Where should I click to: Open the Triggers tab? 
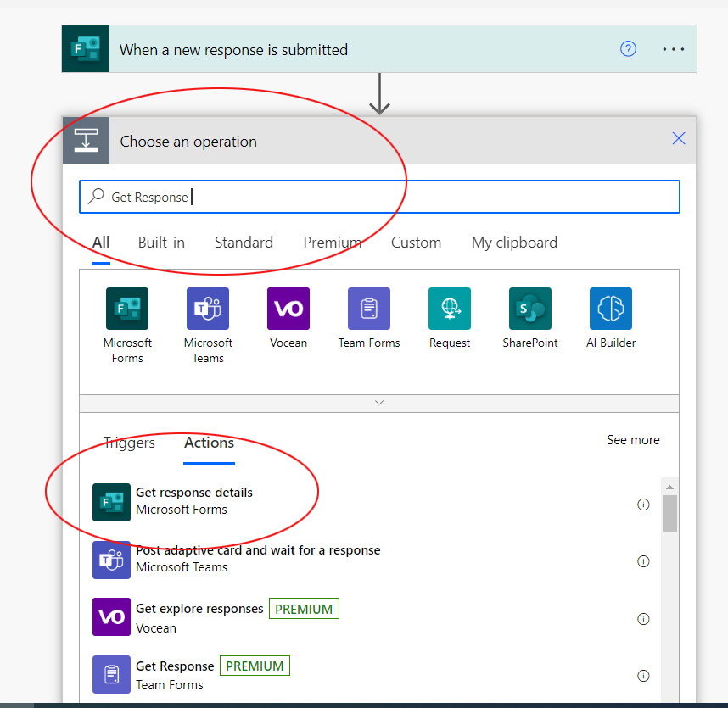[x=128, y=443]
